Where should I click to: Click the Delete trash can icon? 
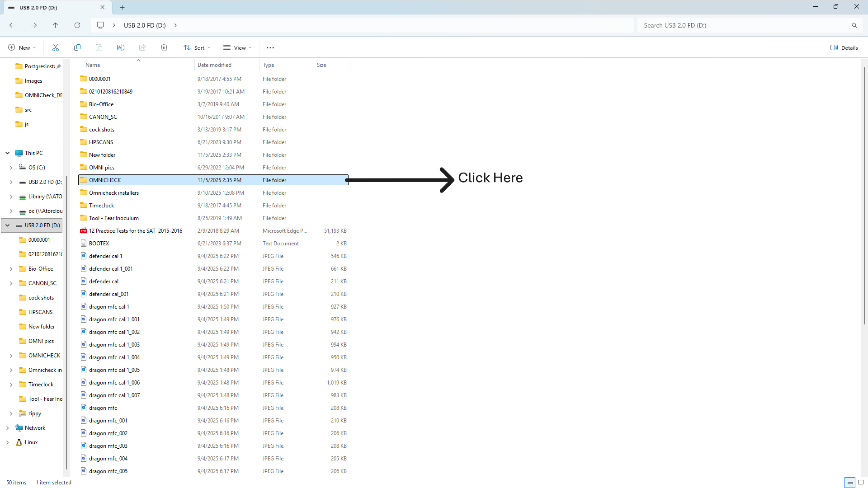coord(164,47)
